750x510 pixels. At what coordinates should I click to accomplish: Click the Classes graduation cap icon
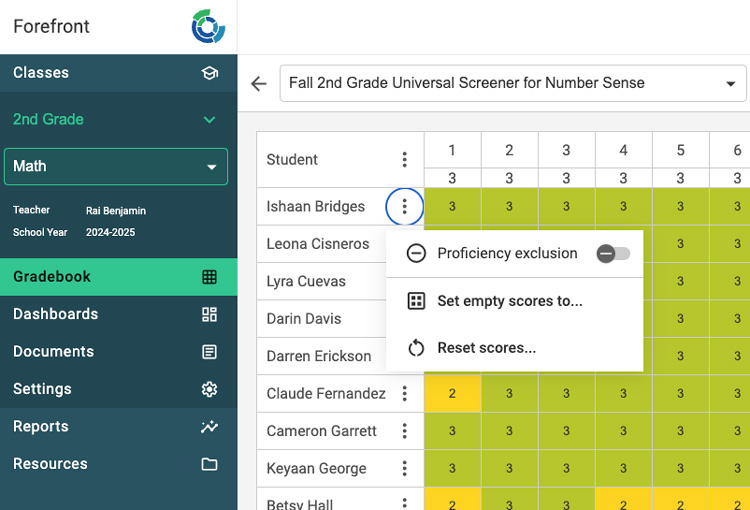(210, 73)
